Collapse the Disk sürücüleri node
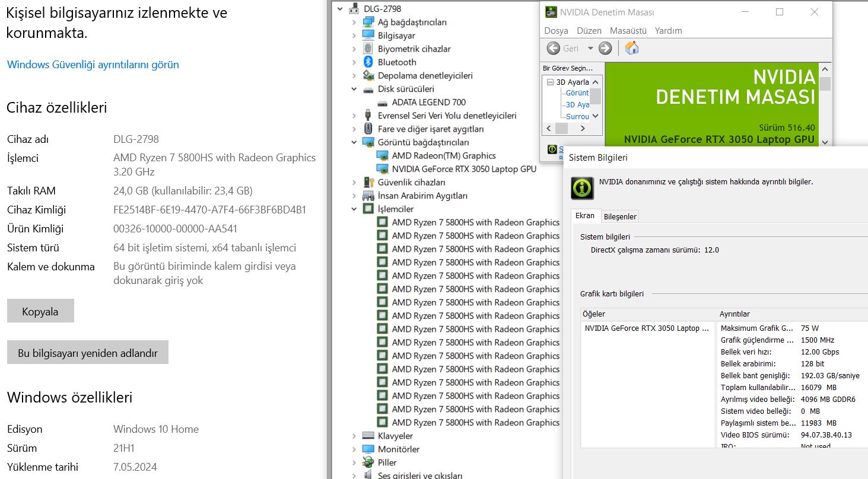The width and height of the screenshot is (868, 479). coord(354,89)
